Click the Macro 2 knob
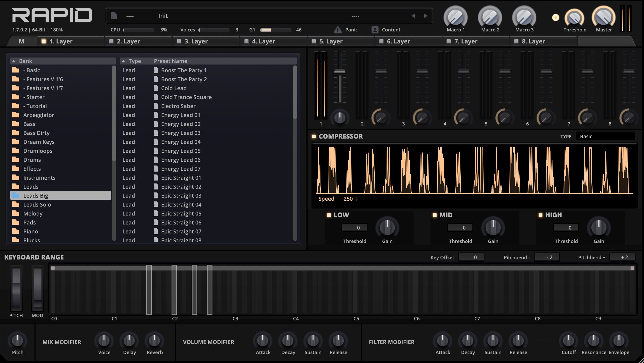The height and width of the screenshot is (363, 644). 490,17
